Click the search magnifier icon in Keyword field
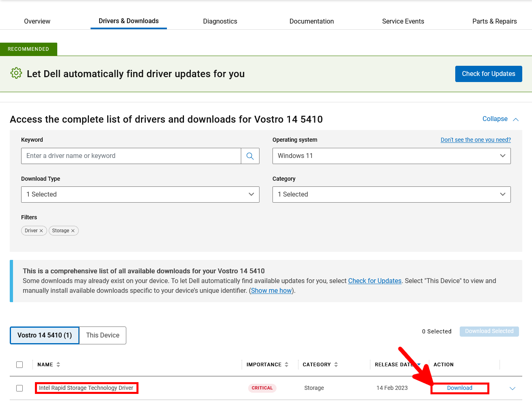This screenshot has height=413, width=532. tap(250, 156)
